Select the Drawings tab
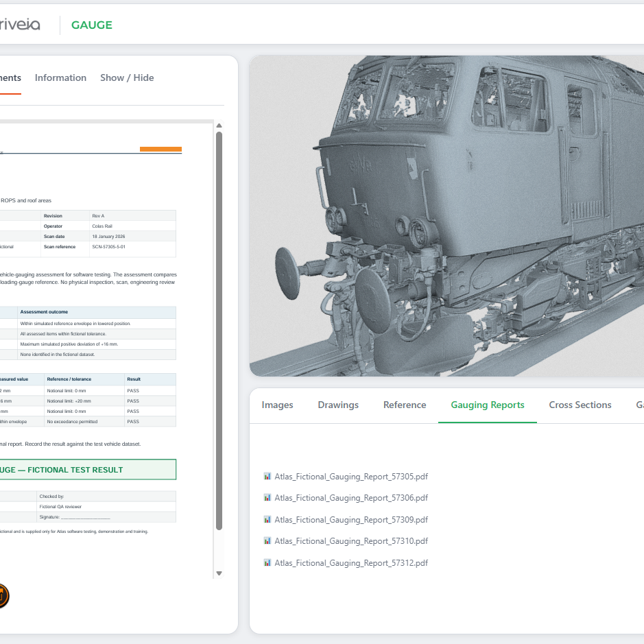This screenshot has height=644, width=644. [x=338, y=405]
